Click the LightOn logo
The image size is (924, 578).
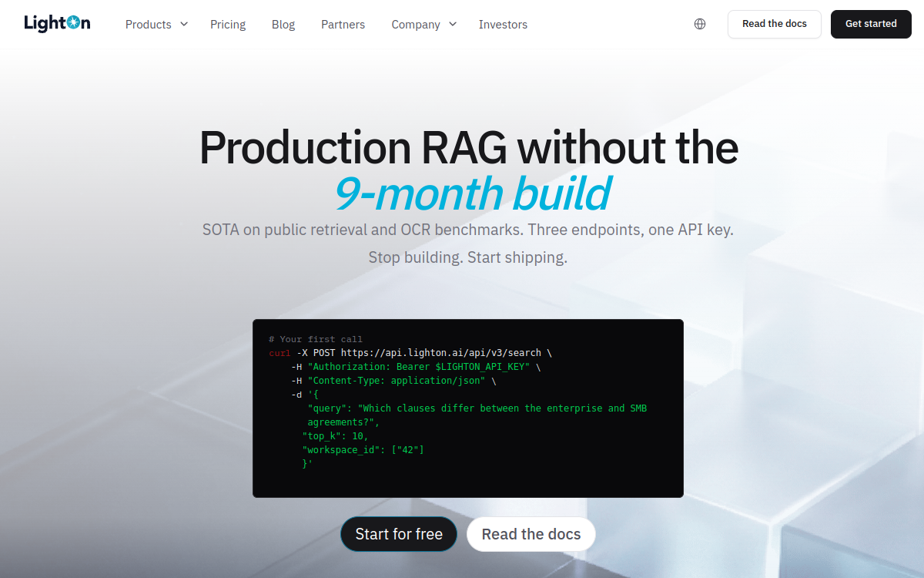click(x=57, y=24)
